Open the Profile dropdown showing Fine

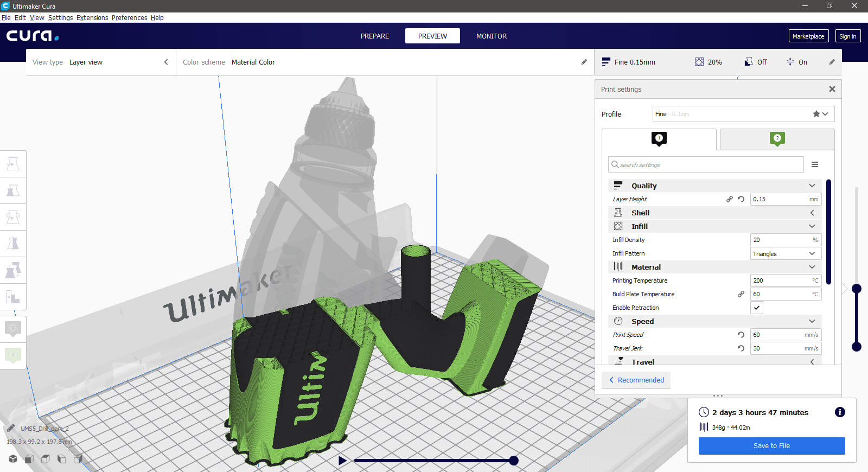point(743,114)
